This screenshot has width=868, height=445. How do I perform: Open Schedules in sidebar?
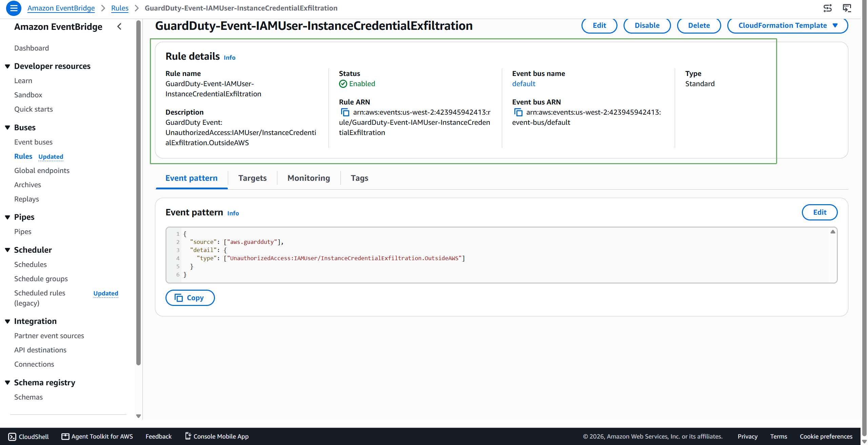click(31, 265)
